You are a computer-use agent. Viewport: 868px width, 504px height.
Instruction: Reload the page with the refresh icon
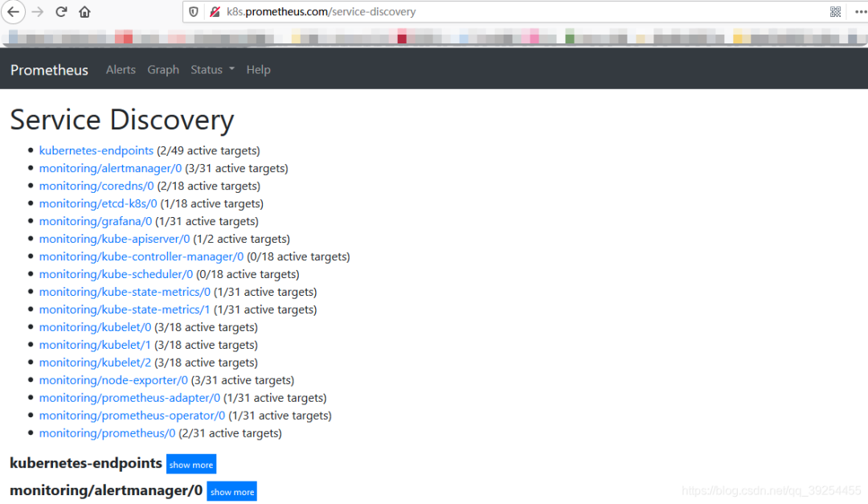click(x=61, y=11)
